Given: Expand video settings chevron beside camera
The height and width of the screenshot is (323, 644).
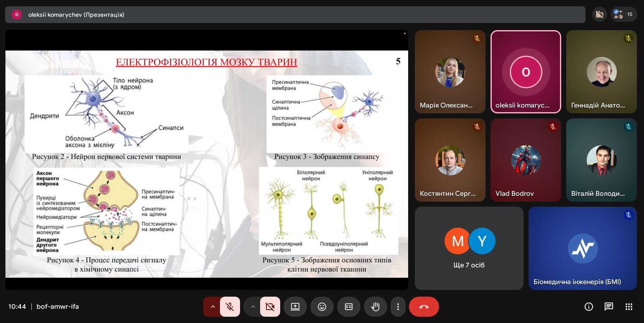Looking at the screenshot, I should [x=253, y=307].
